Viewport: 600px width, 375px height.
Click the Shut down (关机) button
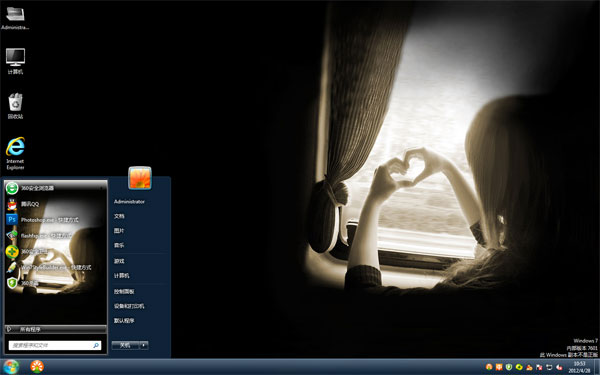click(126, 345)
